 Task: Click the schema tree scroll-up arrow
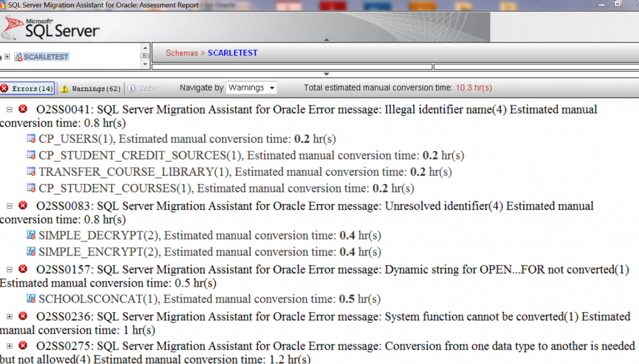(145, 47)
